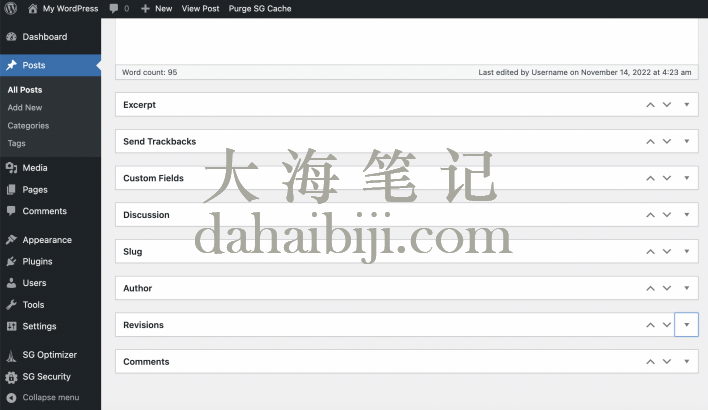The width and height of the screenshot is (708, 410).
Task: Move Author panel down
Action: click(x=667, y=288)
